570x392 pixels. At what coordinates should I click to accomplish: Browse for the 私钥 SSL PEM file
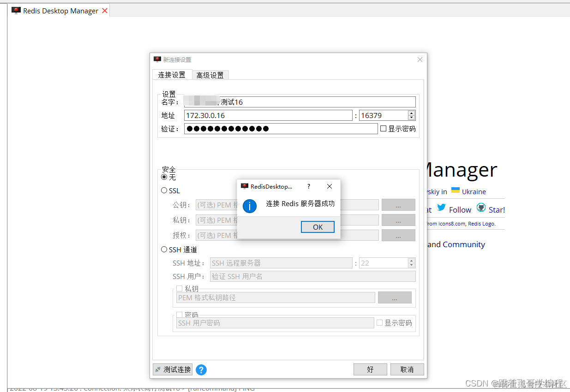click(398, 220)
